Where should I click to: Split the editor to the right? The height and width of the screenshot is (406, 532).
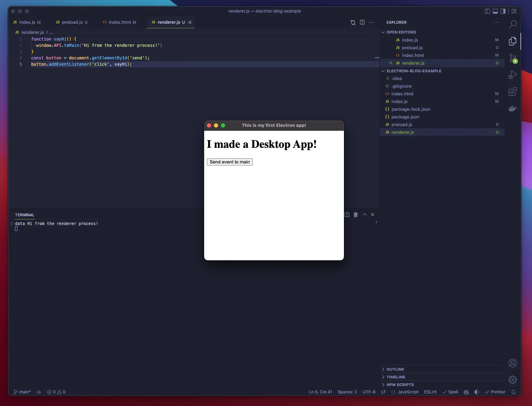pos(362,22)
